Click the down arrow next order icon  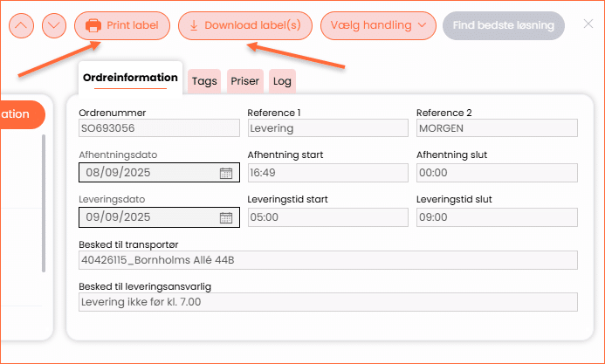(x=54, y=25)
